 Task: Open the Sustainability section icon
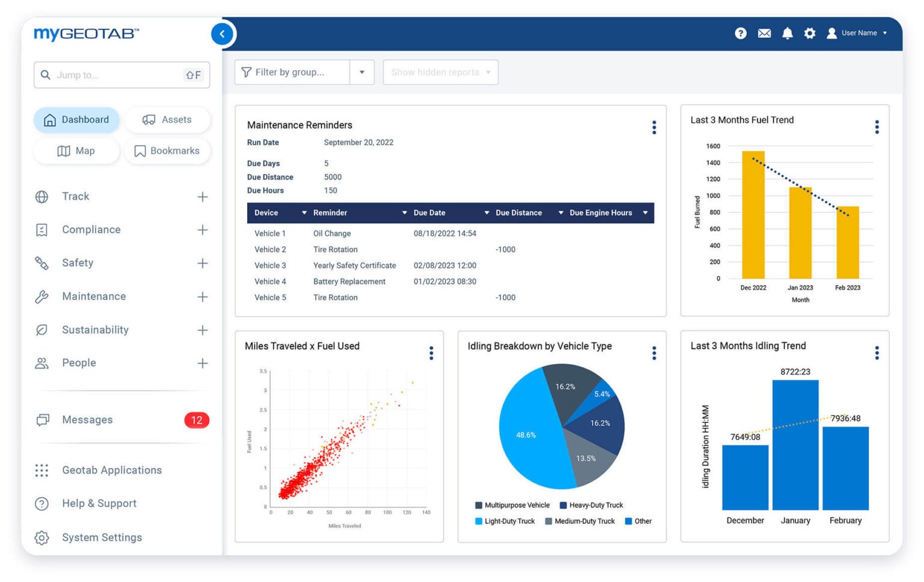click(42, 329)
